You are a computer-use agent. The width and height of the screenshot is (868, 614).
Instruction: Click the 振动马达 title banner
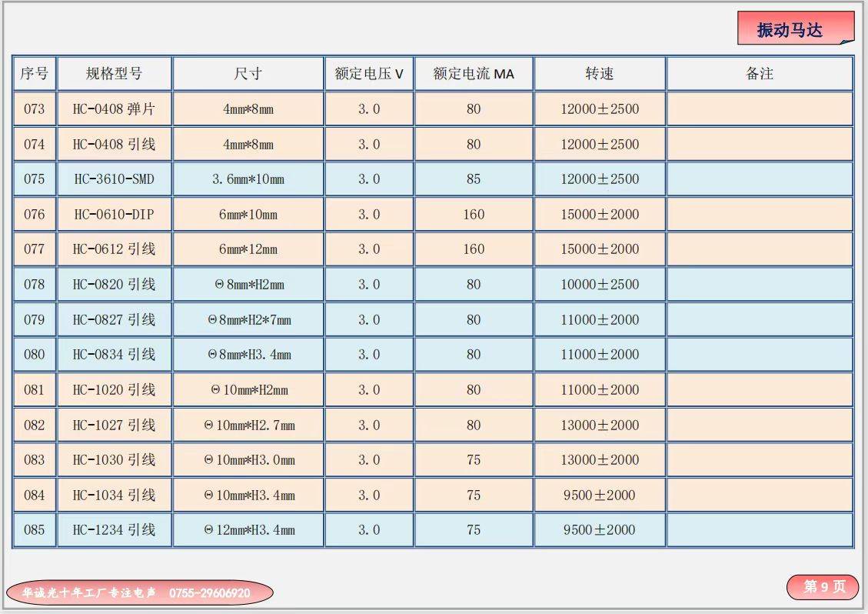pos(793,29)
